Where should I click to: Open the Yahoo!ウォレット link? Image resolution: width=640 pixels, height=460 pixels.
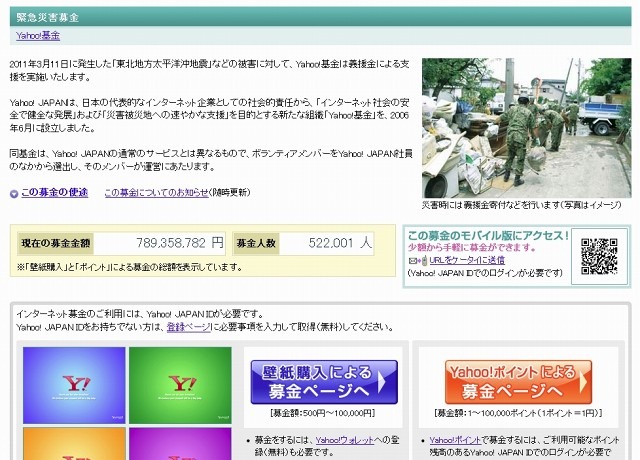[344, 440]
